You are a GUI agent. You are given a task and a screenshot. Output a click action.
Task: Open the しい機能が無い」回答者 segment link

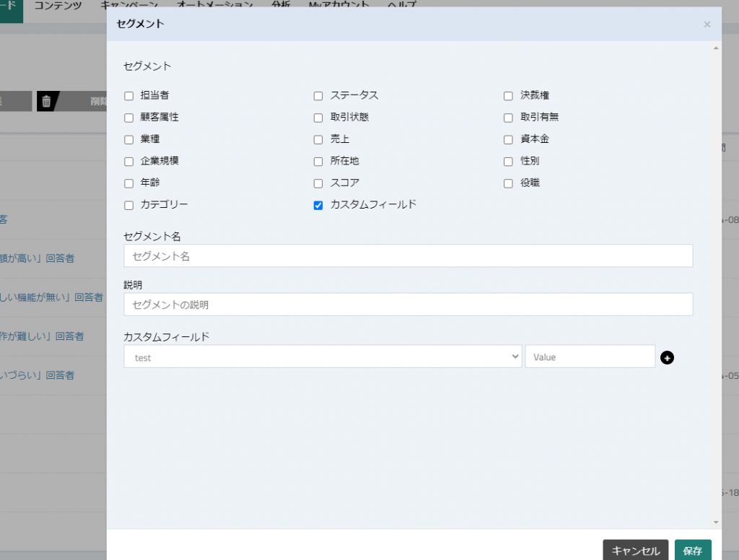pos(51,297)
